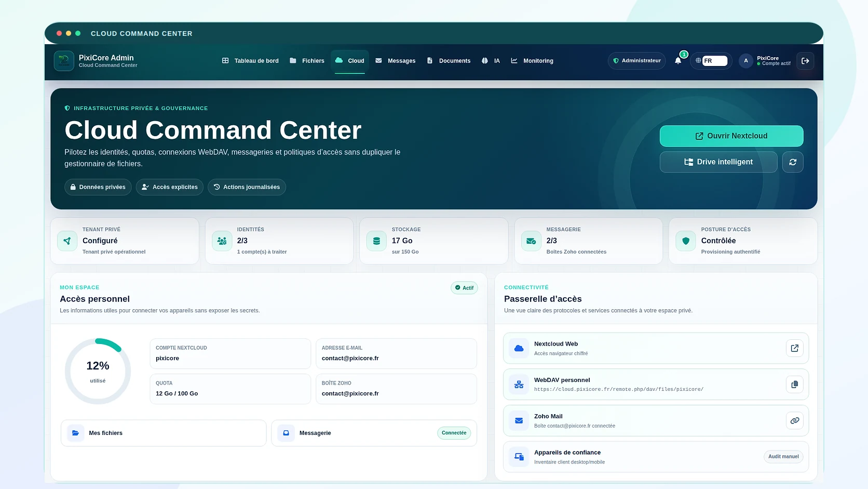Click the Drive intelligent button

pyautogui.click(x=718, y=162)
